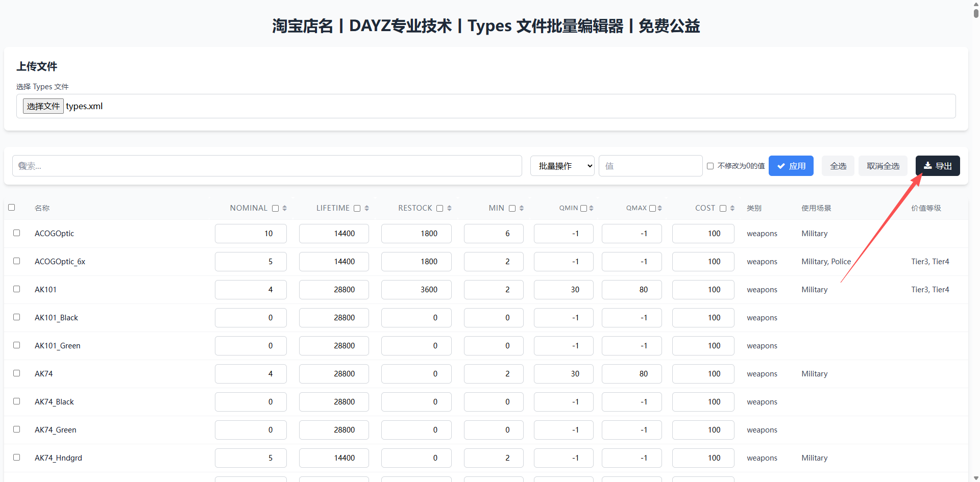Sort table by RESTOCK column arrows
This screenshot has width=980, height=482.
pyautogui.click(x=449, y=208)
